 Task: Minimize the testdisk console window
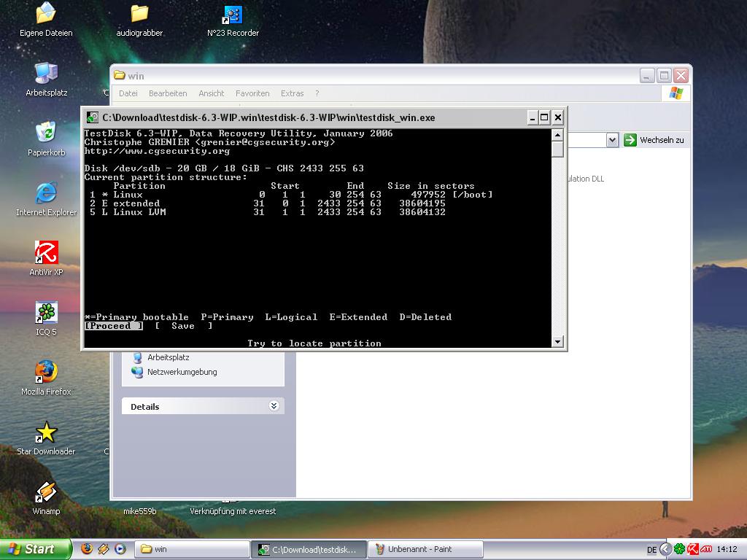(533, 117)
